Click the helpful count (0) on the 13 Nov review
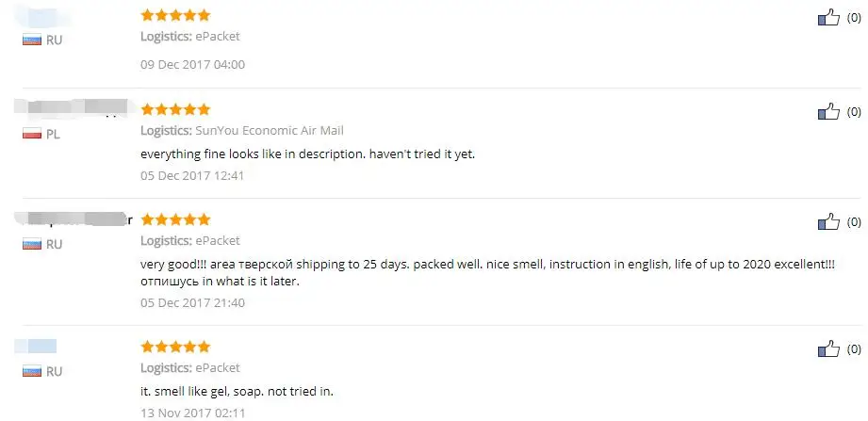Screen dimensions: 868x421 click(x=854, y=348)
